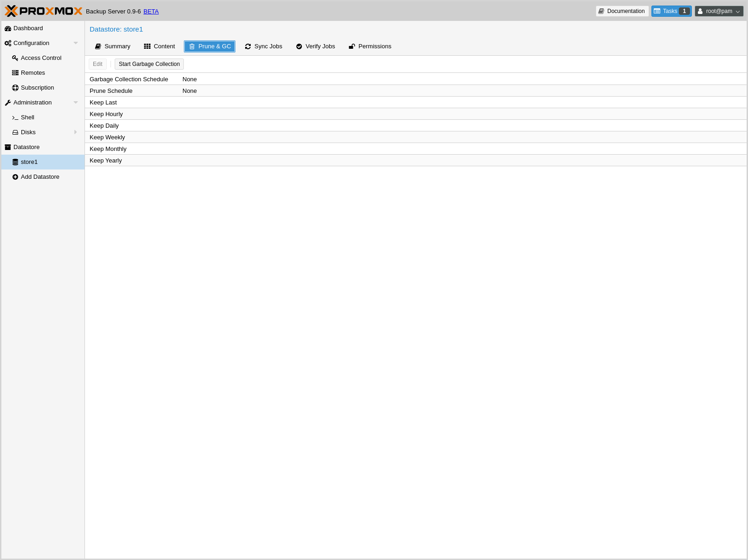Open Dashboard via its gauge icon
This screenshot has height=560, width=748.
(x=8, y=28)
